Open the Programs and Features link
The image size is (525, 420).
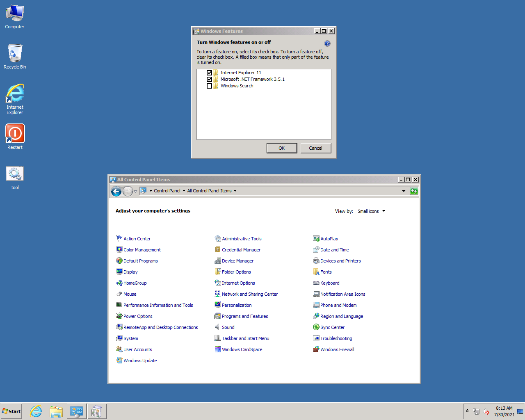coord(245,316)
